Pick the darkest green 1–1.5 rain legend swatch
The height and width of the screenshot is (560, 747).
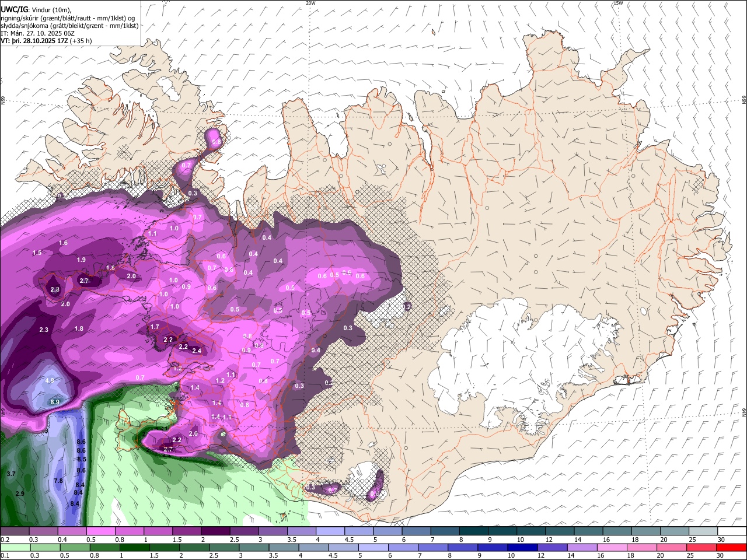135,547
